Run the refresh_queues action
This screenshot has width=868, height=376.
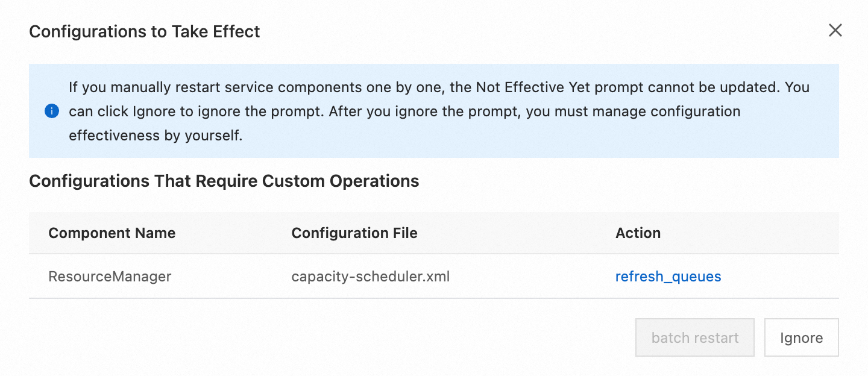(668, 277)
